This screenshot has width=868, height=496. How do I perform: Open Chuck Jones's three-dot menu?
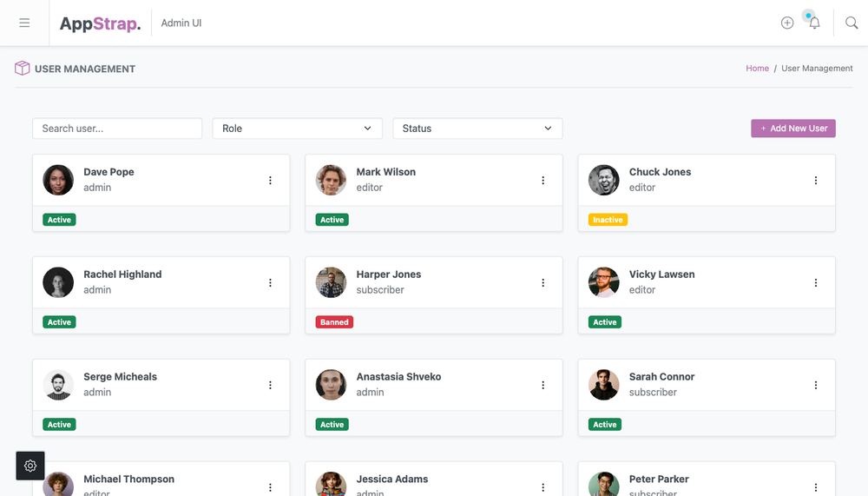[816, 180]
